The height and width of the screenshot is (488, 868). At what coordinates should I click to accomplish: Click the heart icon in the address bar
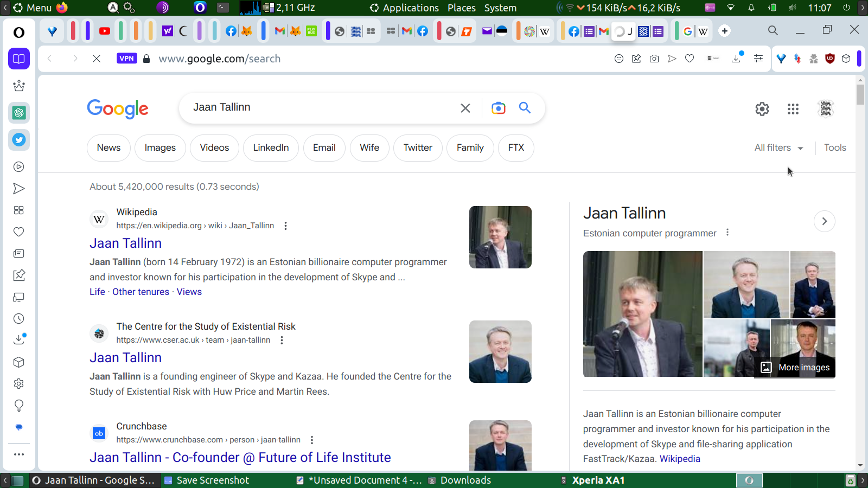690,59
